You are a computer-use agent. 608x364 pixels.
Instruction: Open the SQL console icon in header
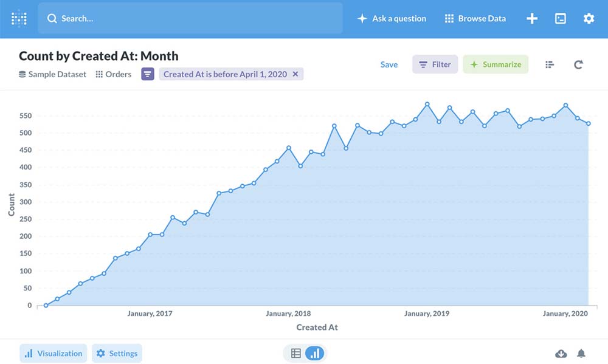pyautogui.click(x=561, y=18)
